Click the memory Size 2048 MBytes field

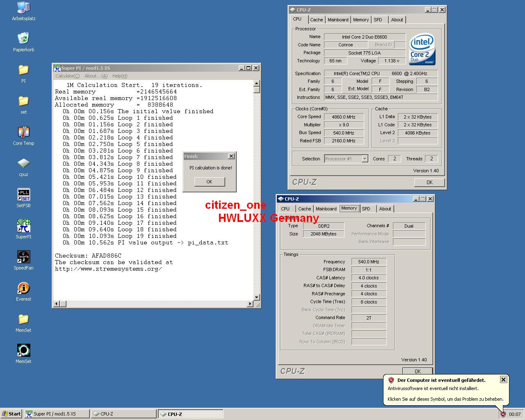324,234
